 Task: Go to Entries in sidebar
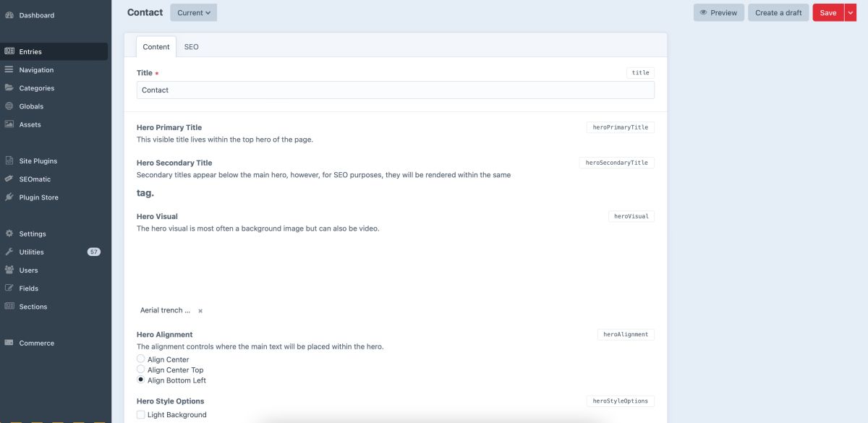pos(56,51)
